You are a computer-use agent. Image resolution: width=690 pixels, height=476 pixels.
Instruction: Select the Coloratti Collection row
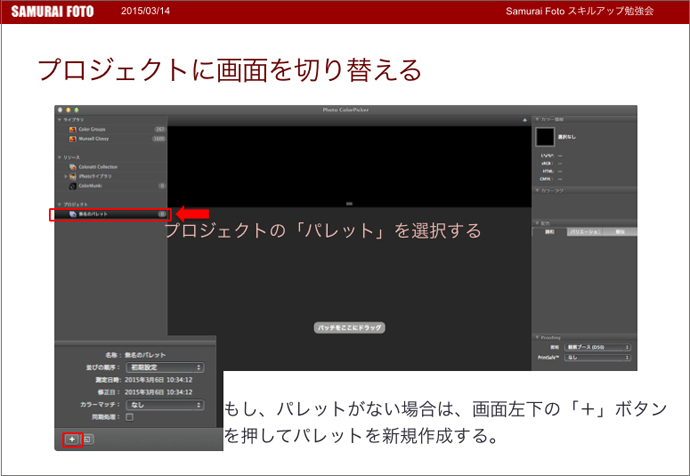point(111,167)
